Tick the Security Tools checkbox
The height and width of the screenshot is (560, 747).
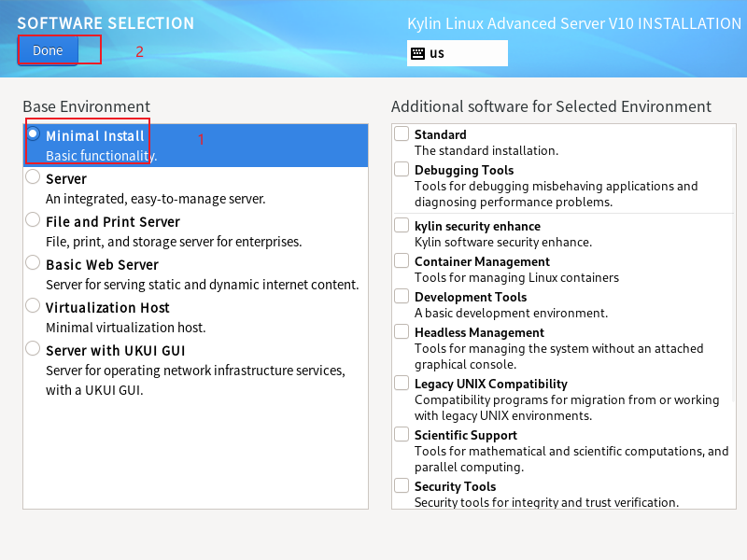click(402, 485)
